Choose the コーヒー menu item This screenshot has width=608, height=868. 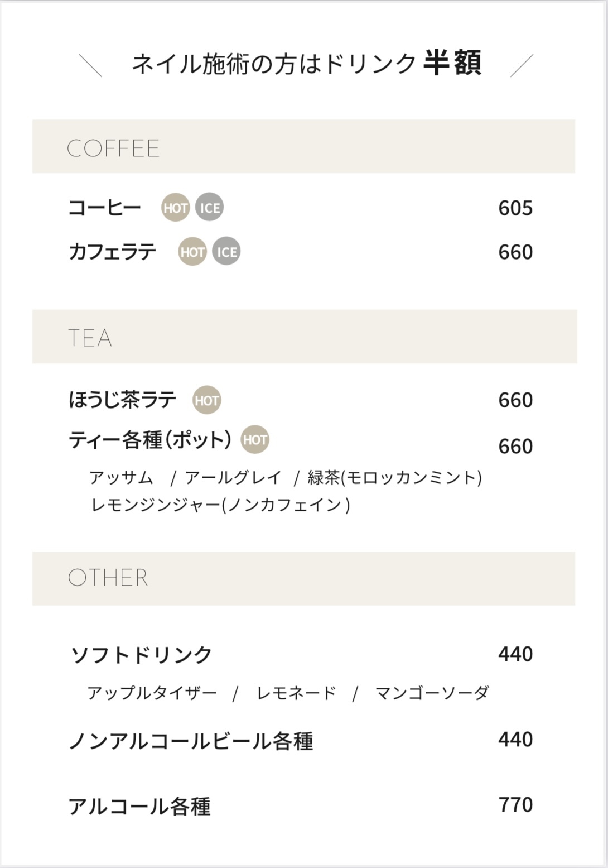(x=104, y=208)
